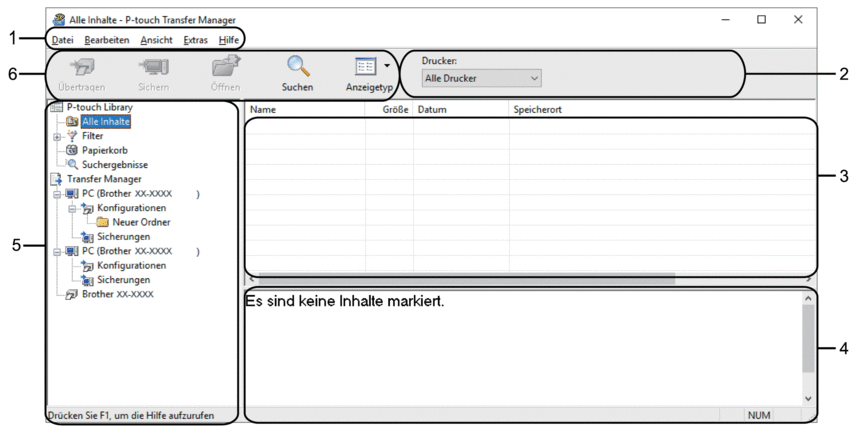Expand the Filter tree node
The height and width of the screenshot is (433, 861).
click(57, 137)
